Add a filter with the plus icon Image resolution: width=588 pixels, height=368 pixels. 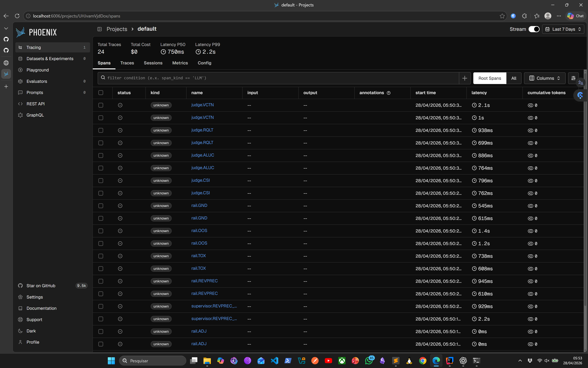(465, 78)
